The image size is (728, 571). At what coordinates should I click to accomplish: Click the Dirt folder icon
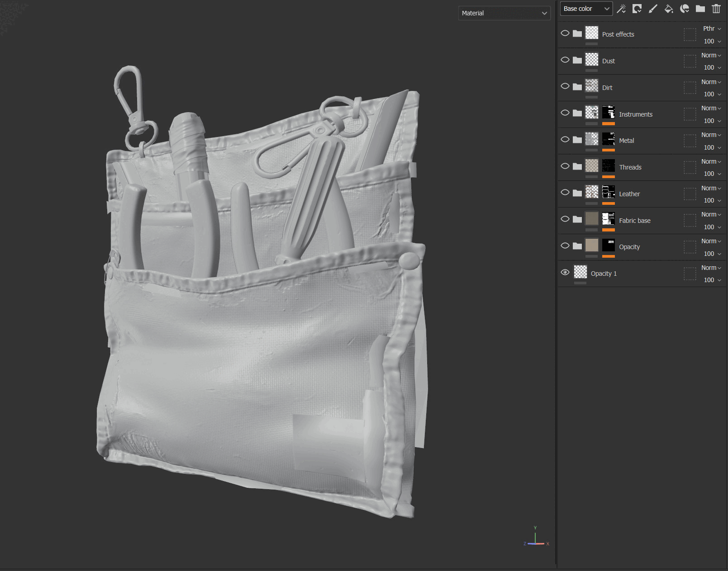577,87
